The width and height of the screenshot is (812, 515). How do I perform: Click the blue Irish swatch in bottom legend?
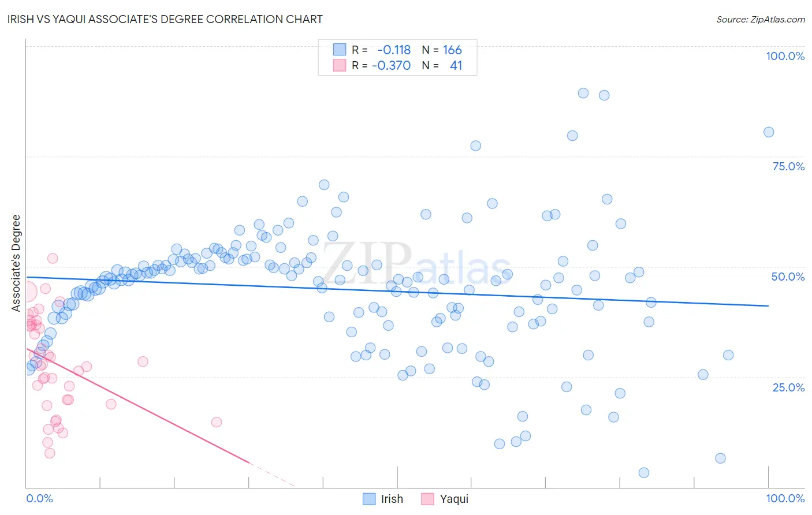(369, 499)
